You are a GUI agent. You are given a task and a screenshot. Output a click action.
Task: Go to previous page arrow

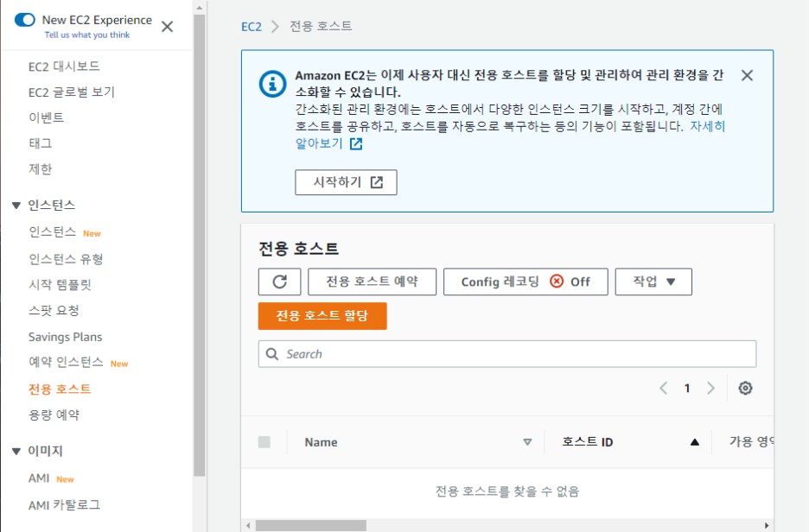(x=664, y=388)
